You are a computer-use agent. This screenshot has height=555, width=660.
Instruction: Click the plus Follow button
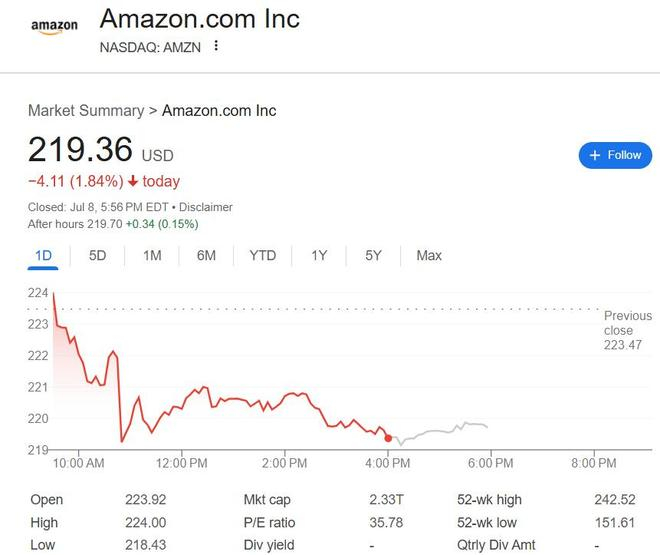[x=615, y=155]
